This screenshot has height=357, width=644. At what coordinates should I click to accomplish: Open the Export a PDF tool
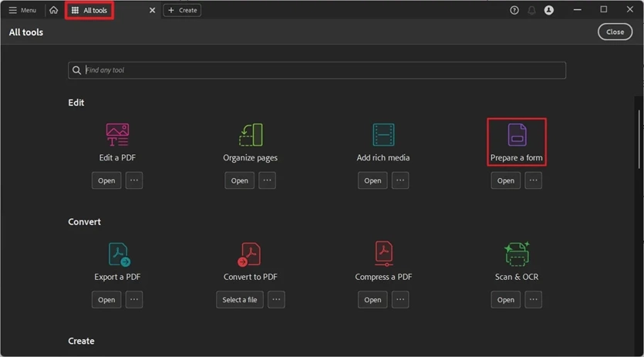106,299
